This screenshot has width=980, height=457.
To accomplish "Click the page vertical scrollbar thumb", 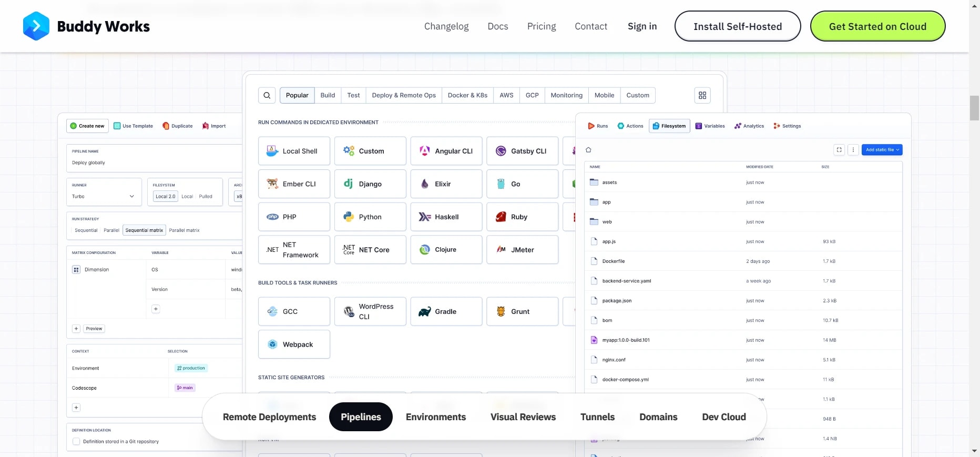I will tap(974, 108).
